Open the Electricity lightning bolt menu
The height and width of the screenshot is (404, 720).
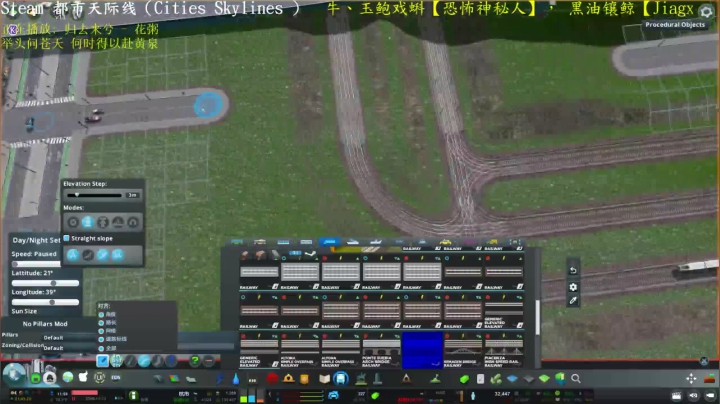tap(220, 379)
